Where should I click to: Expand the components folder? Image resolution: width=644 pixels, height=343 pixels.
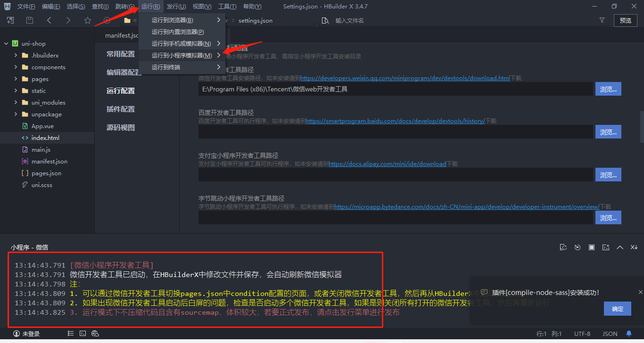[16, 67]
